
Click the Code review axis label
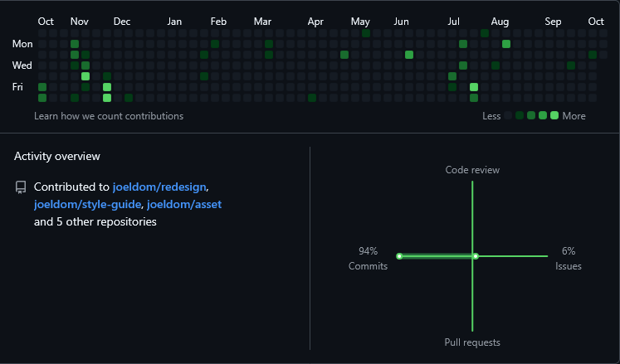[472, 170]
